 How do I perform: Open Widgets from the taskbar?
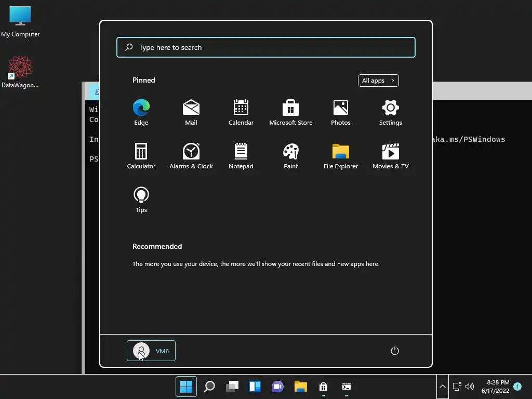(255, 387)
